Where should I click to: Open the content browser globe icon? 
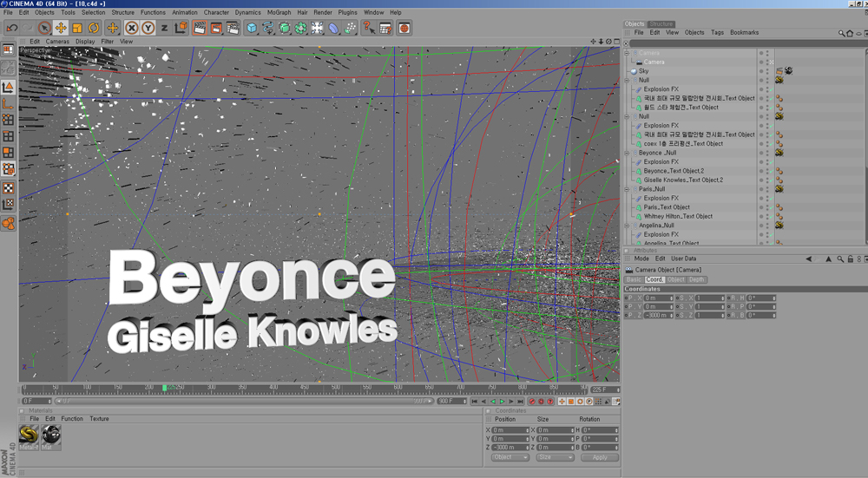404,28
